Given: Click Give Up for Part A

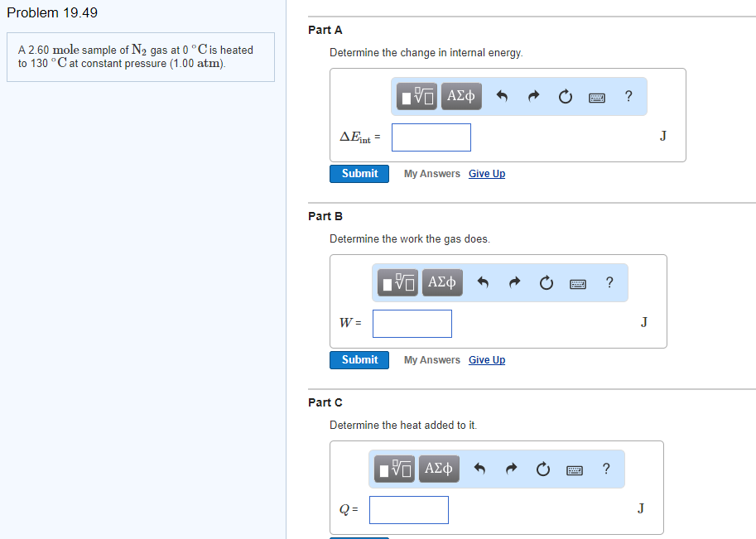Looking at the screenshot, I should coord(486,174).
